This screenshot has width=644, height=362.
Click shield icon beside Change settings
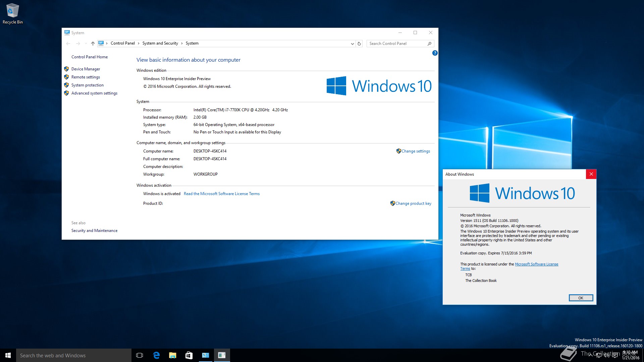click(398, 151)
